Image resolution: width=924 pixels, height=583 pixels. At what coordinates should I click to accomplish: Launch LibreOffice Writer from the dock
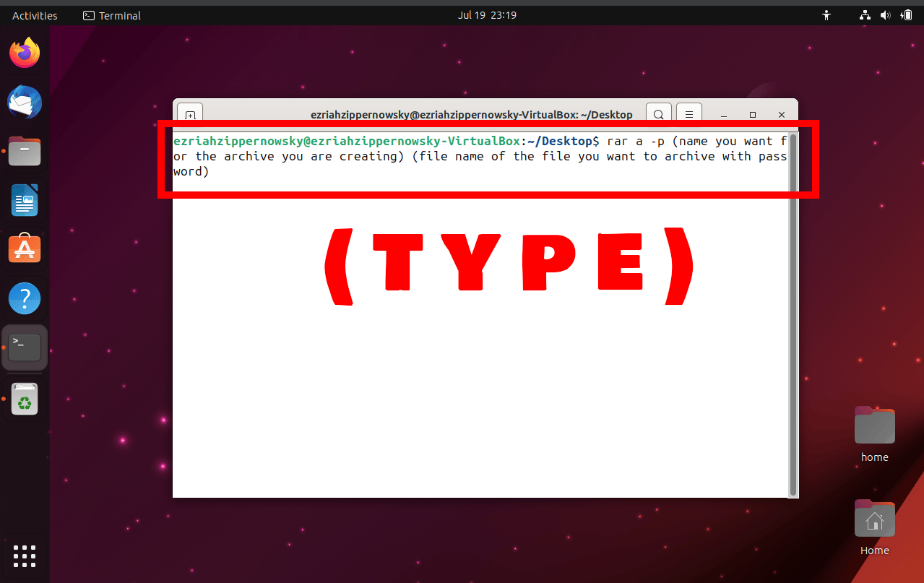point(25,200)
